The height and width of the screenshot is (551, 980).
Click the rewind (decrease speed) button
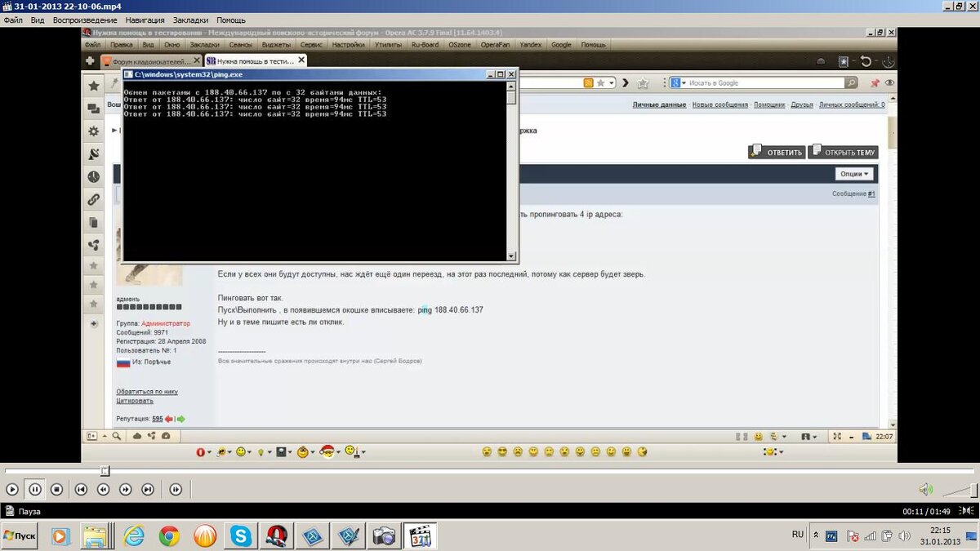(103, 490)
